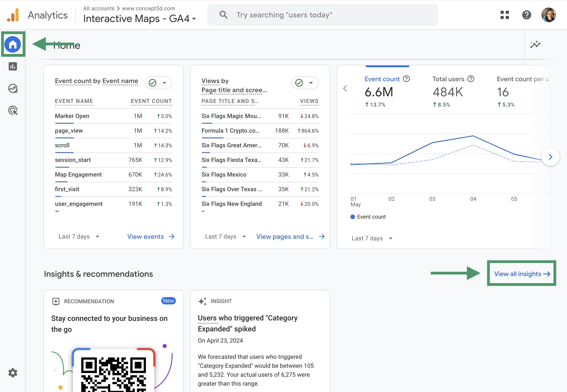Open Admin settings gear icon

13,373
